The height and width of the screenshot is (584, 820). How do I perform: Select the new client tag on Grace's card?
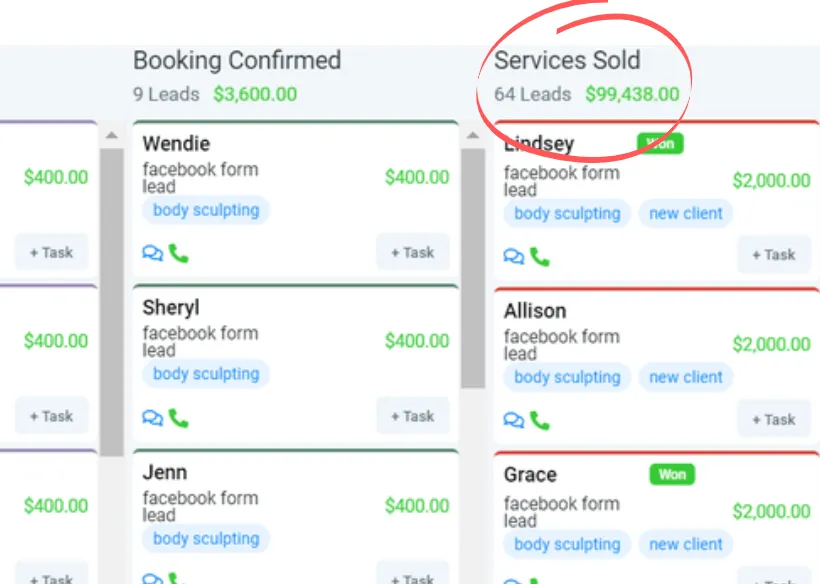(x=686, y=544)
